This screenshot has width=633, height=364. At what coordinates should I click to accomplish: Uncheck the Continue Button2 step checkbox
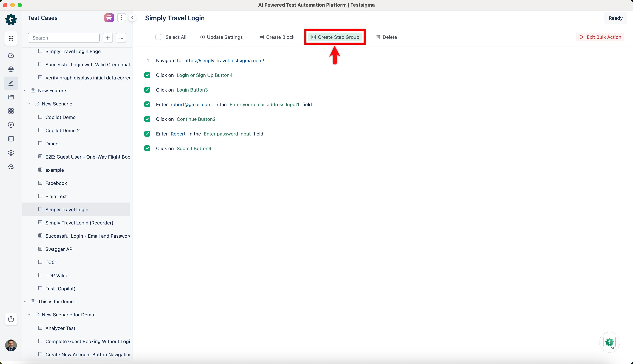147,119
